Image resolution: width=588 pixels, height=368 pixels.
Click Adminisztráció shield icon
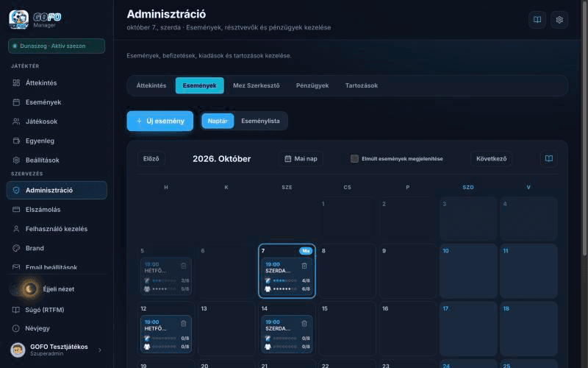16,190
